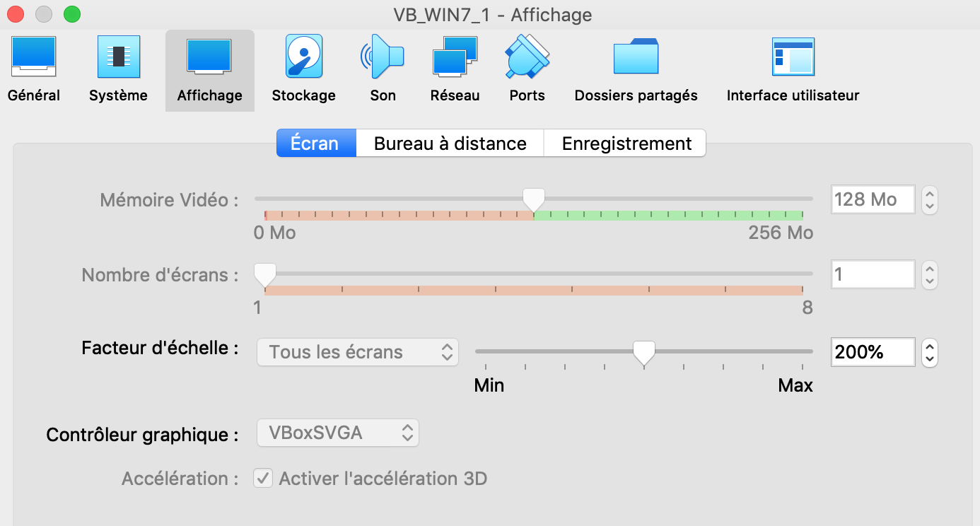Click the Facteur d'échelle stepper arrows
Image resolution: width=980 pixels, height=526 pixels.
[x=931, y=352]
